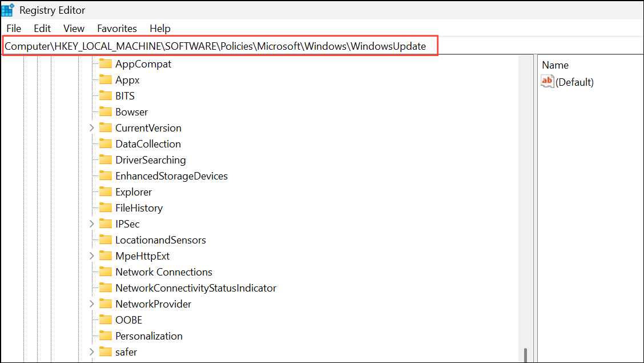Click the DataCollection folder icon
644x363 pixels.
tap(105, 144)
